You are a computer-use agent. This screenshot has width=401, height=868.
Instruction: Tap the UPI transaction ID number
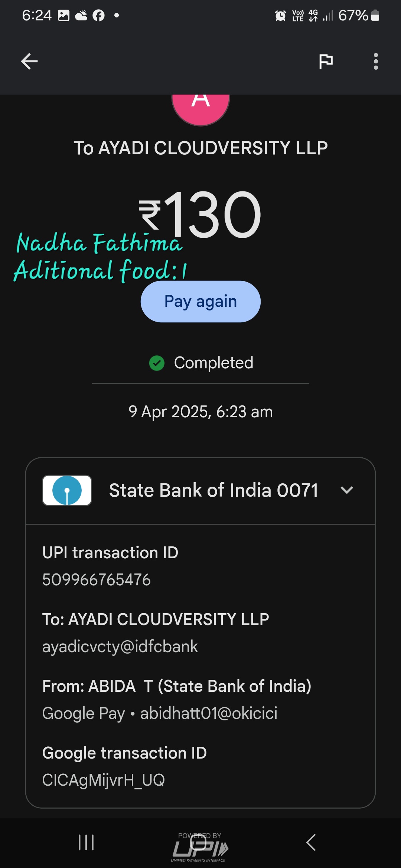pyautogui.click(x=97, y=580)
